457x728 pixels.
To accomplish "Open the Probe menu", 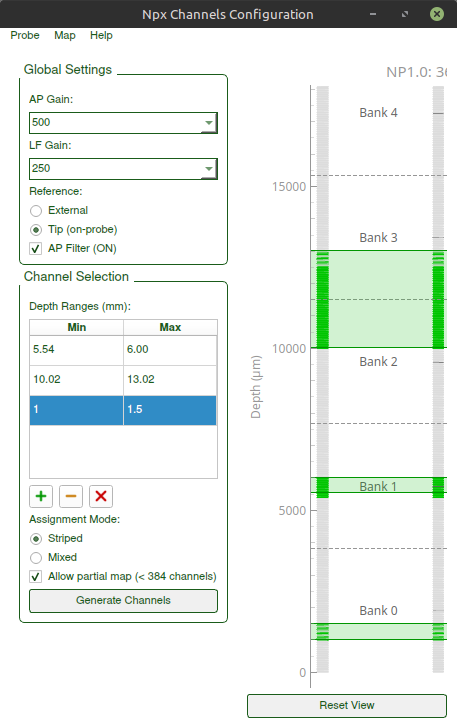I will pos(25,35).
